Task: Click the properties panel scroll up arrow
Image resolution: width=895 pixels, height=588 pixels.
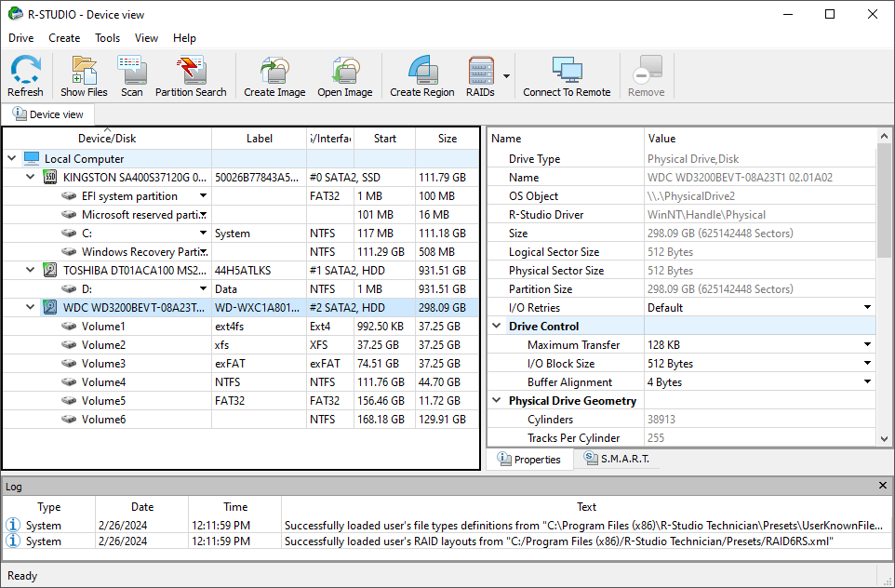Action: (x=884, y=136)
